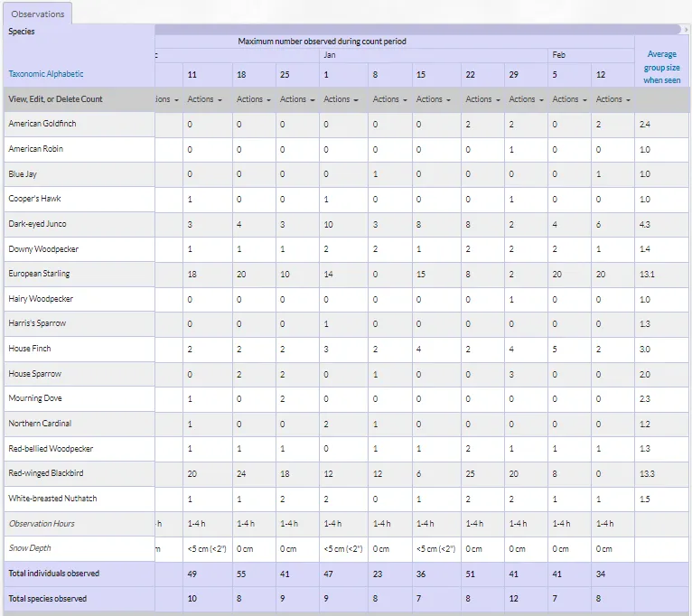Sort species by Alphabetic order

[64, 74]
